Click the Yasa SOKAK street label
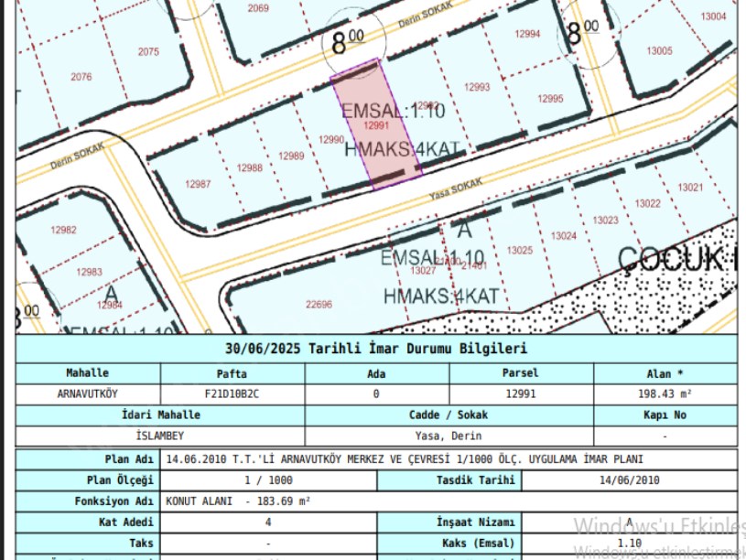The width and height of the screenshot is (746, 560). coord(456,188)
